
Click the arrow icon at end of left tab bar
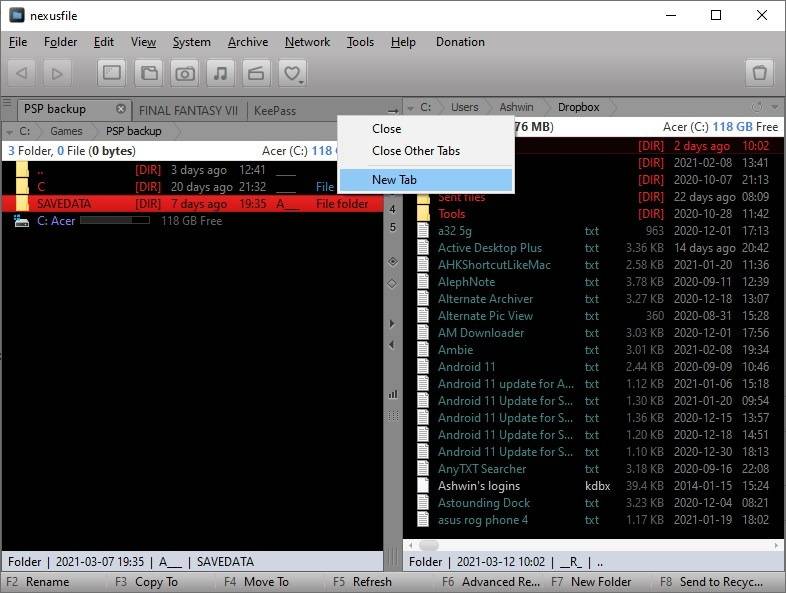point(392,110)
